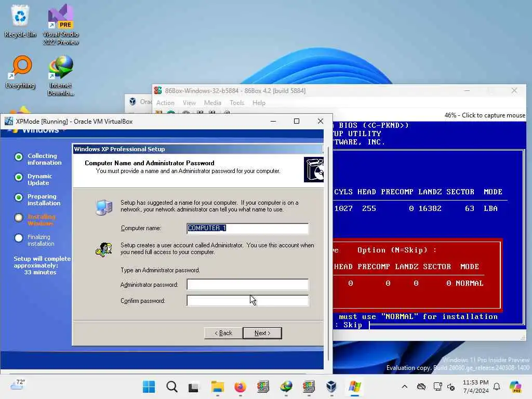The height and width of the screenshot is (399, 532).
Task: Click the setup box and CD icon
Action: [314, 169]
